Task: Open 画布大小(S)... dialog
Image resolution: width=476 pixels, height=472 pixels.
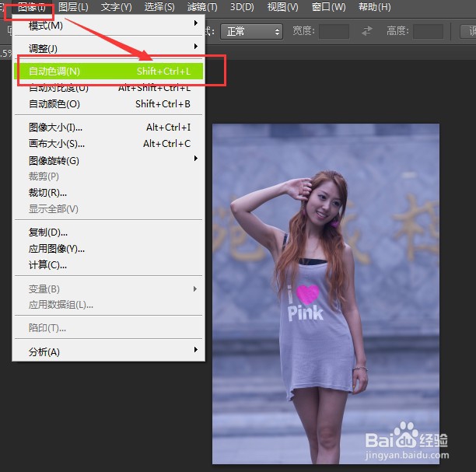Action: click(x=108, y=143)
